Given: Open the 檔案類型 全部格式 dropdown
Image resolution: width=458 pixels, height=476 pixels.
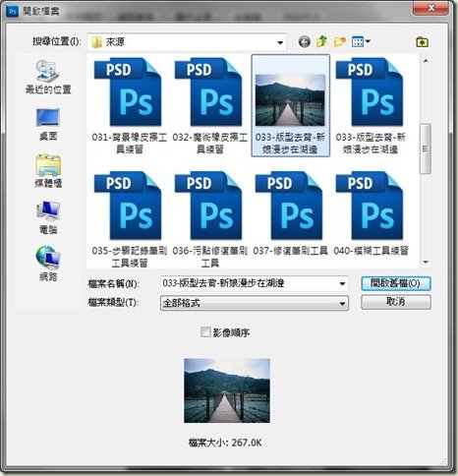Looking at the screenshot, I should pyautogui.click(x=255, y=303).
